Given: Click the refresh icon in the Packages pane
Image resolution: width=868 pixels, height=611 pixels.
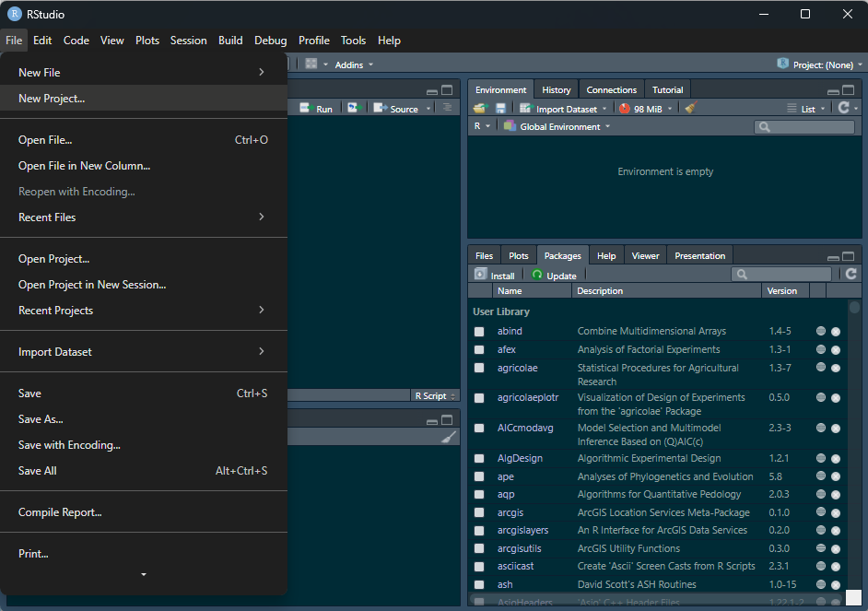Looking at the screenshot, I should click(850, 275).
